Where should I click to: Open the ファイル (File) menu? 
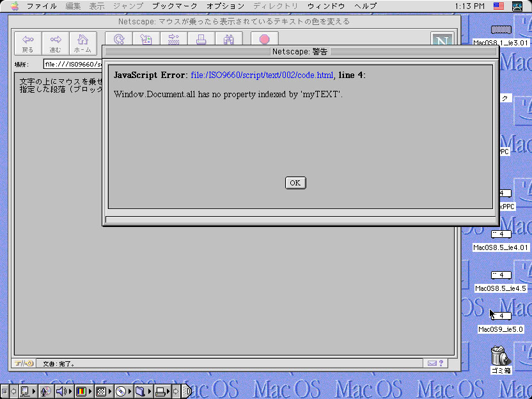click(42, 6)
